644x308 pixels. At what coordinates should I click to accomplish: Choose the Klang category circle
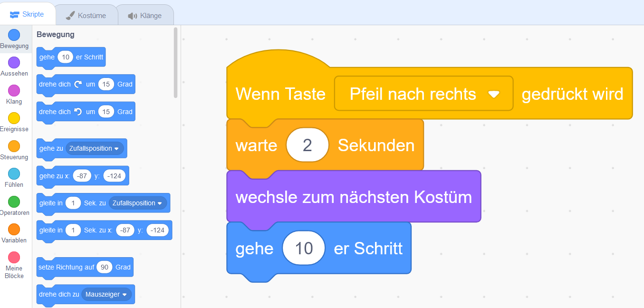coord(14,90)
